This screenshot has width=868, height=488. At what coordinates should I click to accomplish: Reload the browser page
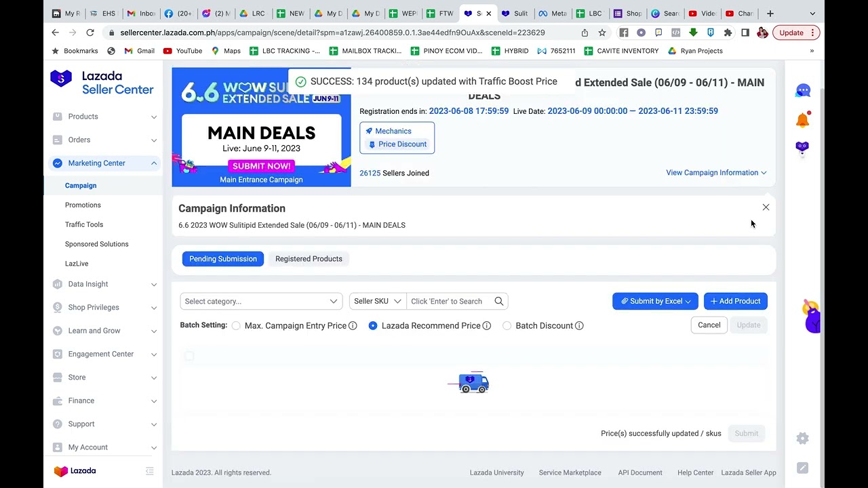pyautogui.click(x=90, y=33)
